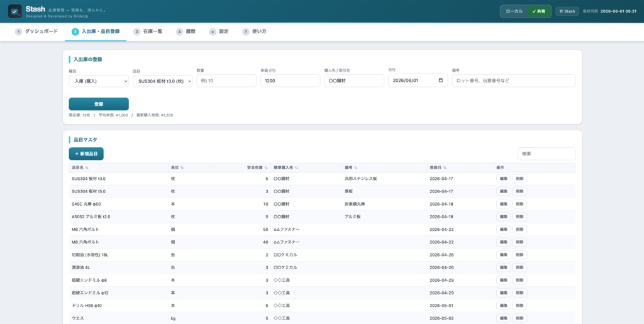The width and height of the screenshot is (644, 324).
Task: Click the question mark badge next to 使い方
Action: 246,31
